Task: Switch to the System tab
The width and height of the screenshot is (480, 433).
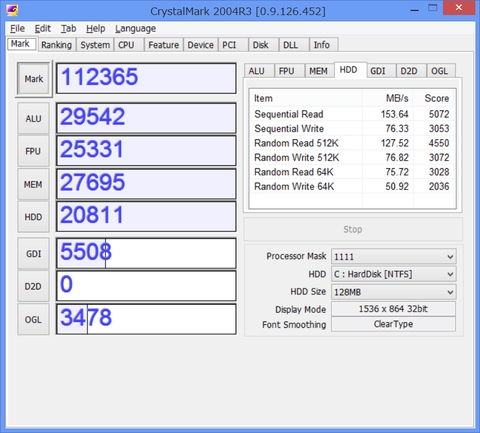Action: click(95, 45)
